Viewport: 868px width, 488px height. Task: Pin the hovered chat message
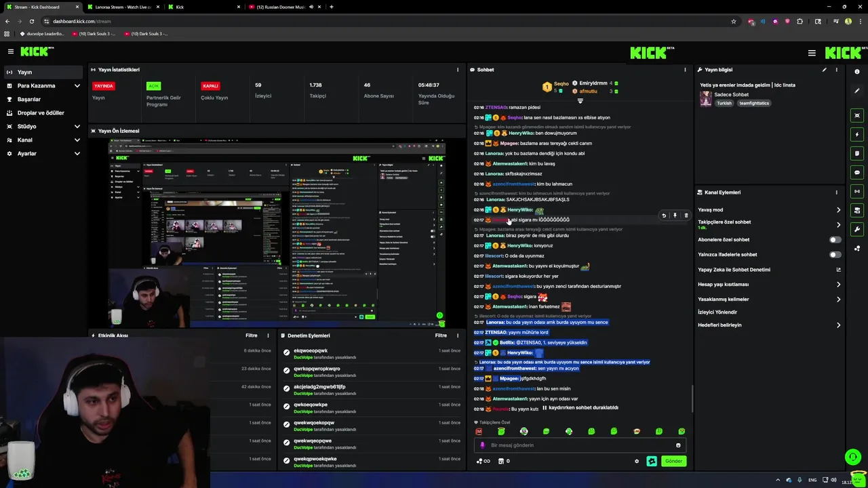(x=675, y=216)
